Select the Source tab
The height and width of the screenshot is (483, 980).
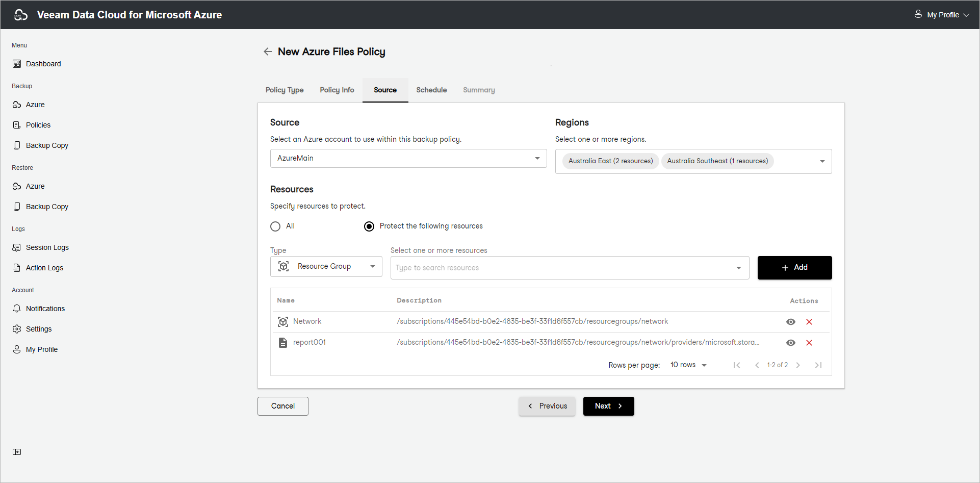[385, 90]
